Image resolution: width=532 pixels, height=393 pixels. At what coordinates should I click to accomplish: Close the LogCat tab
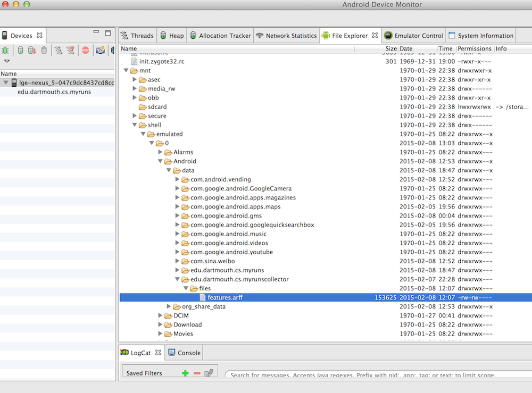(158, 352)
